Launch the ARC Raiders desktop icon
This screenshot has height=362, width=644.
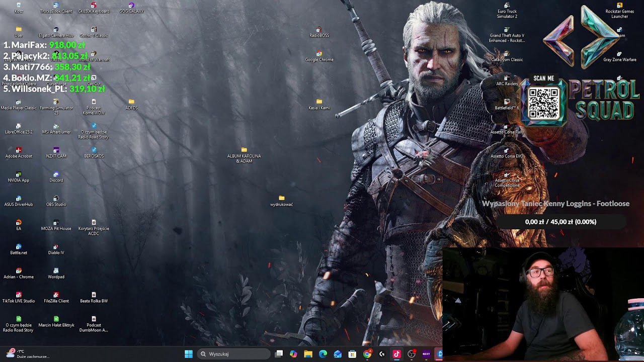pos(507,80)
